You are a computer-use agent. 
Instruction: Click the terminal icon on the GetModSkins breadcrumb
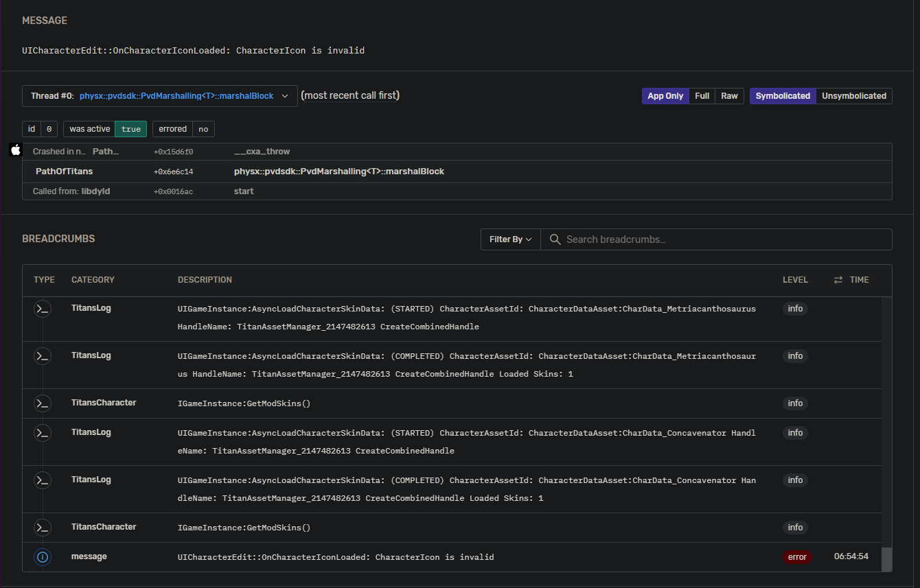click(43, 403)
